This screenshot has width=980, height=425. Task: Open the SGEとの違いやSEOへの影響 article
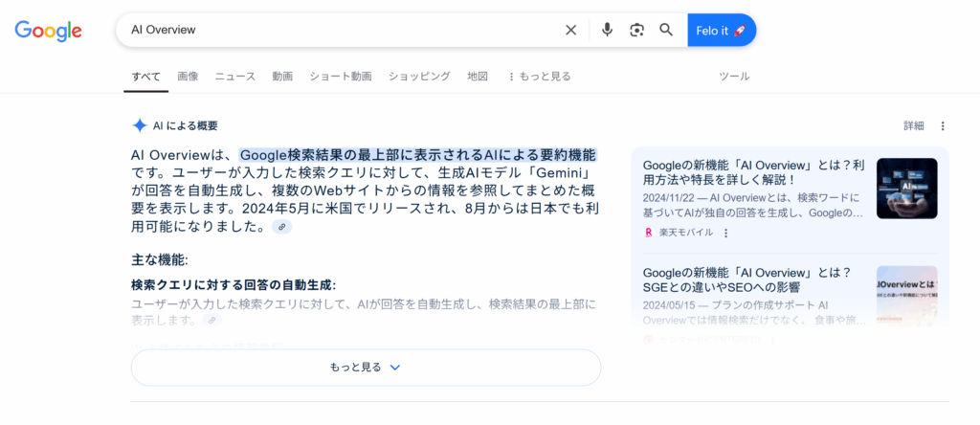[746, 280]
